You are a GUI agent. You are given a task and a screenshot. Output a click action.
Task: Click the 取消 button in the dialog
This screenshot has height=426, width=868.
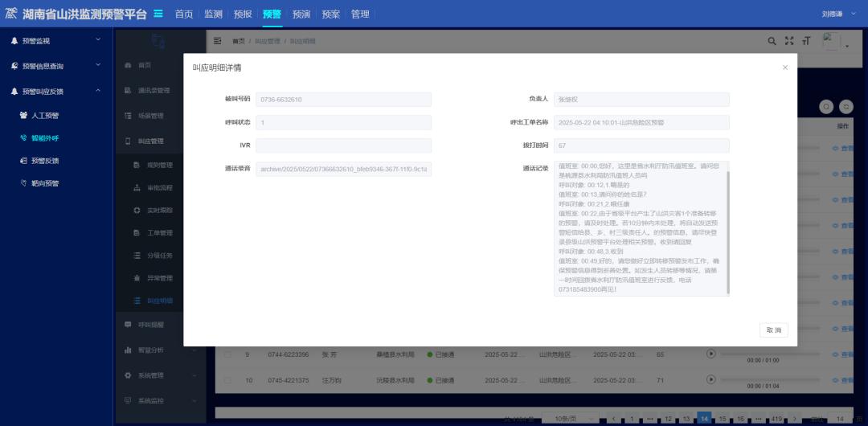[773, 330]
